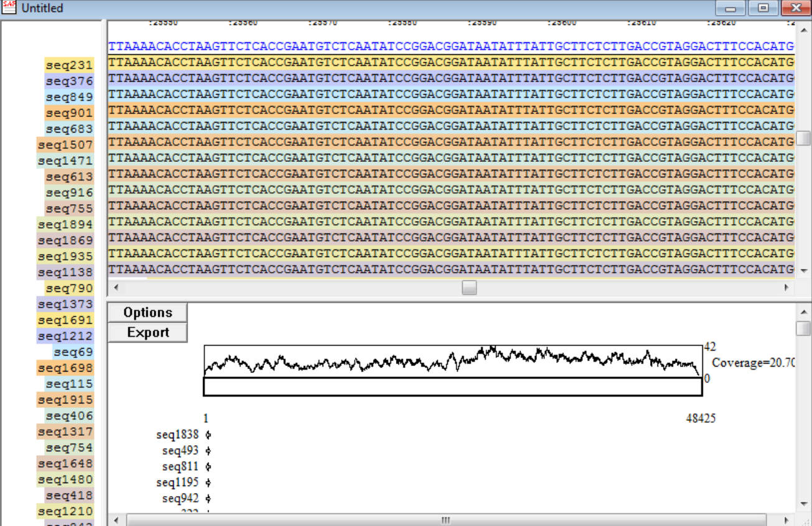Viewport: 812px width, 526px height.
Task: Select the seq1317 label
Action: (65, 432)
